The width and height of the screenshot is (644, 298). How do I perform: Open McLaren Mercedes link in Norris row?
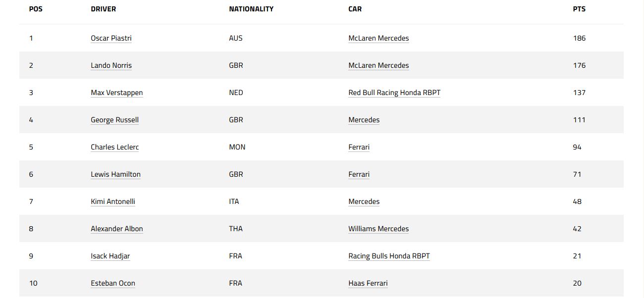coord(378,65)
